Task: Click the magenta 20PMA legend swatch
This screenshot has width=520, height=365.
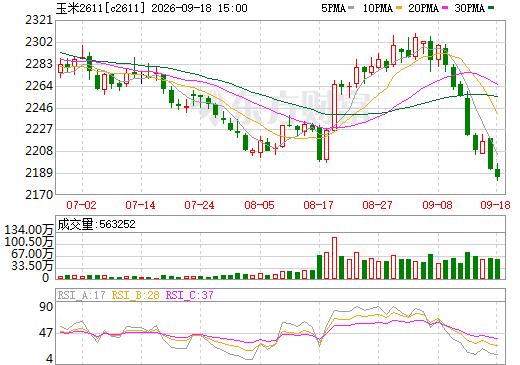Action: tap(445, 8)
